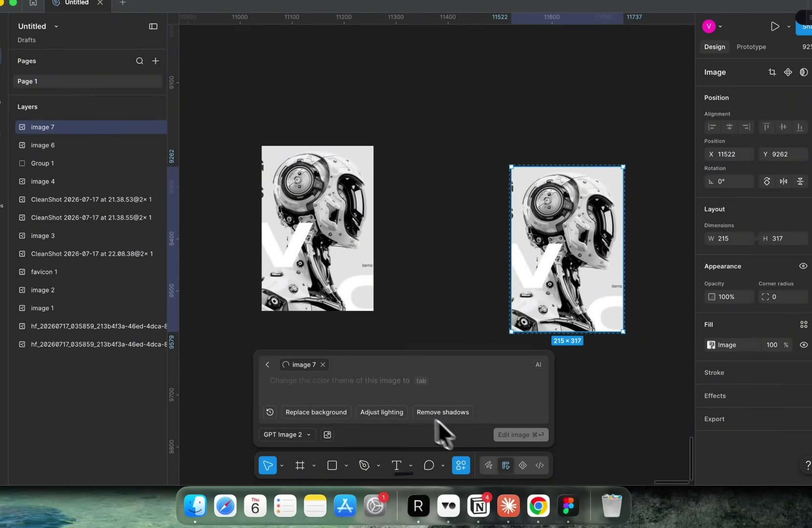This screenshot has height=528, width=812.
Task: Select Page 1
Action: [88, 81]
